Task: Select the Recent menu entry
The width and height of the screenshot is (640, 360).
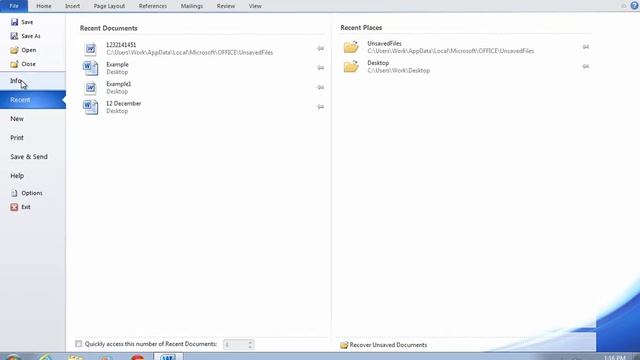Action: click(x=33, y=100)
